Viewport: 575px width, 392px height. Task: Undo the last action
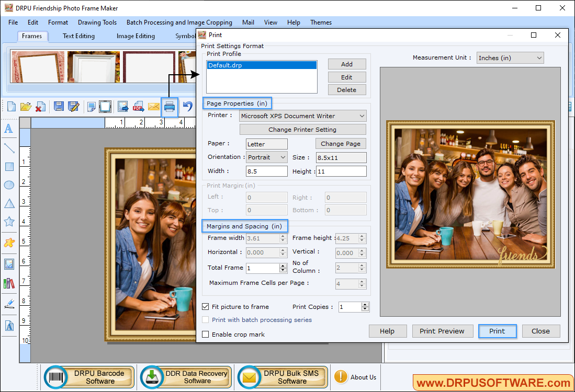[x=187, y=107]
